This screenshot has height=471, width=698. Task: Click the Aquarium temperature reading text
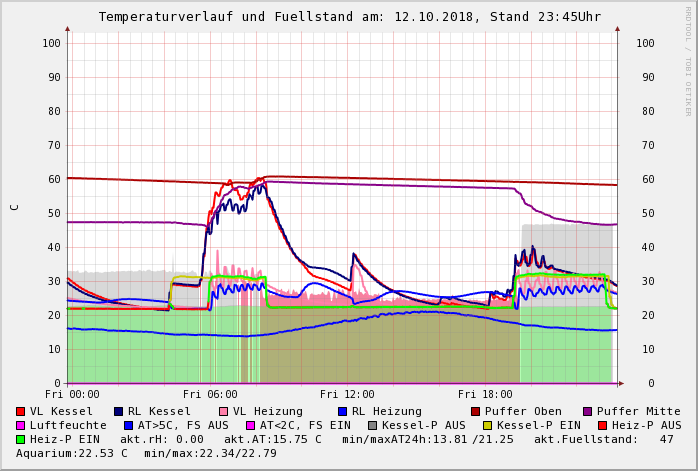[69, 453]
